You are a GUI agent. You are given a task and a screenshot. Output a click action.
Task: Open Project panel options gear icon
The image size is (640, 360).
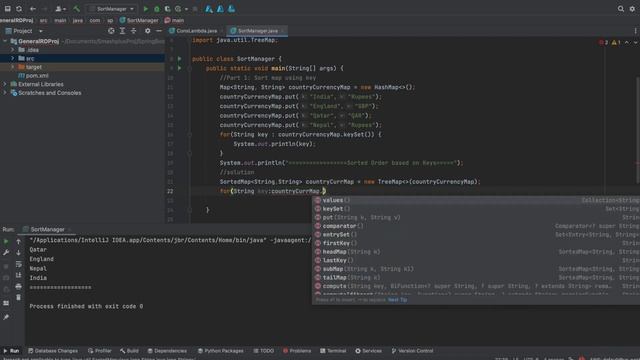(148, 31)
